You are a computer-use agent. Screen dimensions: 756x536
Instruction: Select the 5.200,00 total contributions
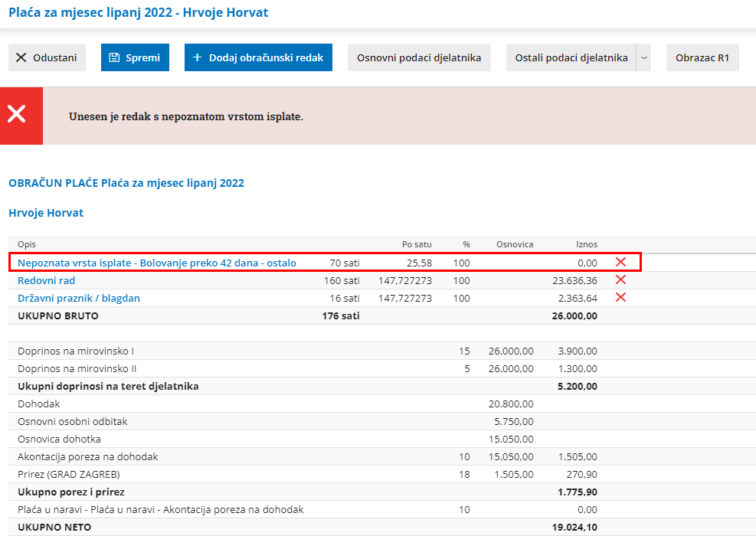(x=578, y=386)
